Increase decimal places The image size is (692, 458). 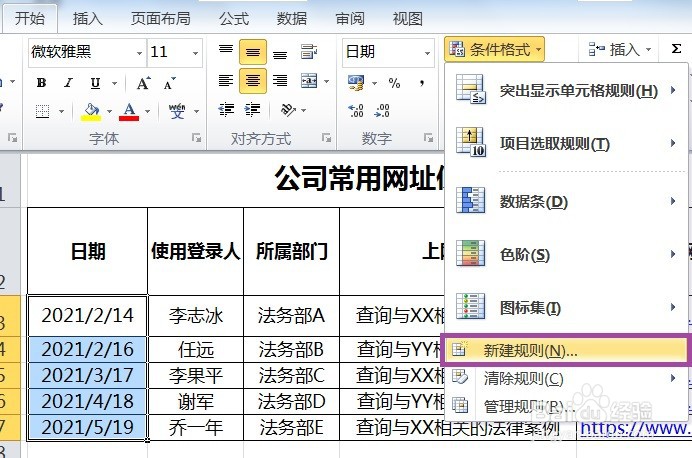pyautogui.click(x=356, y=110)
